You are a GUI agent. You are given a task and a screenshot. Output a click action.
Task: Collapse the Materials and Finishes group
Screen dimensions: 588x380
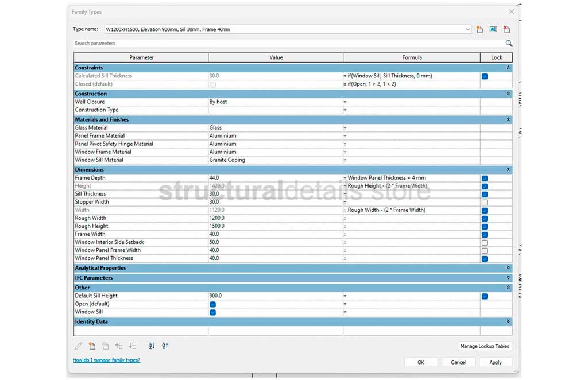pyautogui.click(x=508, y=120)
